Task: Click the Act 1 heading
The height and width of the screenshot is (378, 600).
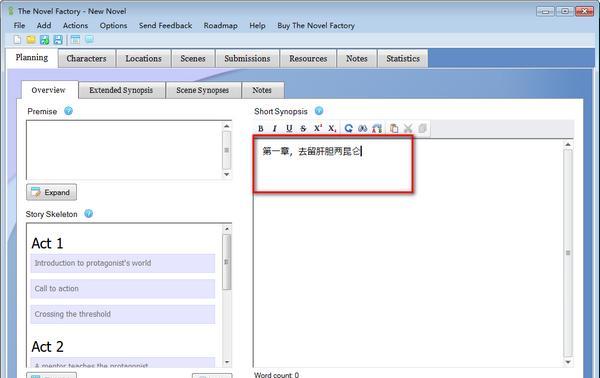Action: [47, 243]
